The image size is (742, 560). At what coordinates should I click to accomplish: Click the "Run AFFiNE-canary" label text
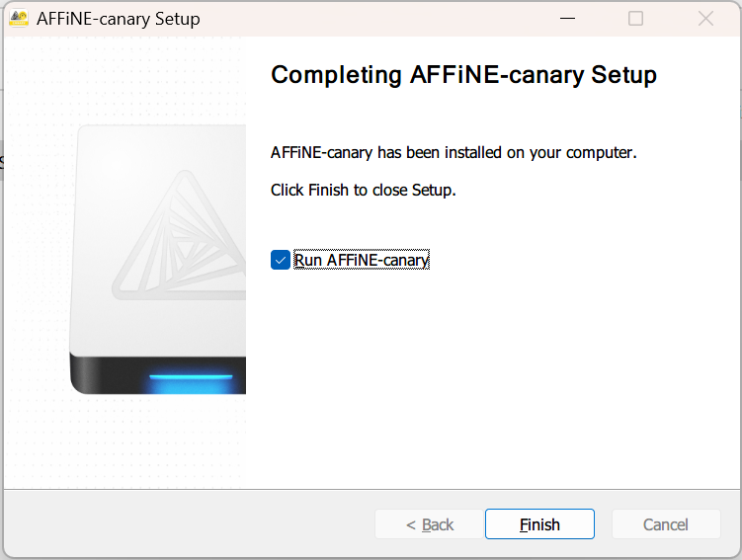click(362, 261)
